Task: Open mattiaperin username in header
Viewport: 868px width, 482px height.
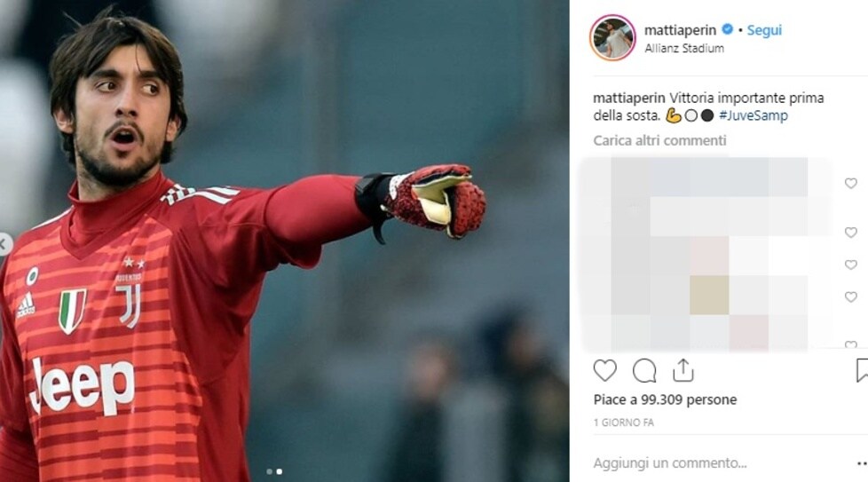Action: pos(680,30)
